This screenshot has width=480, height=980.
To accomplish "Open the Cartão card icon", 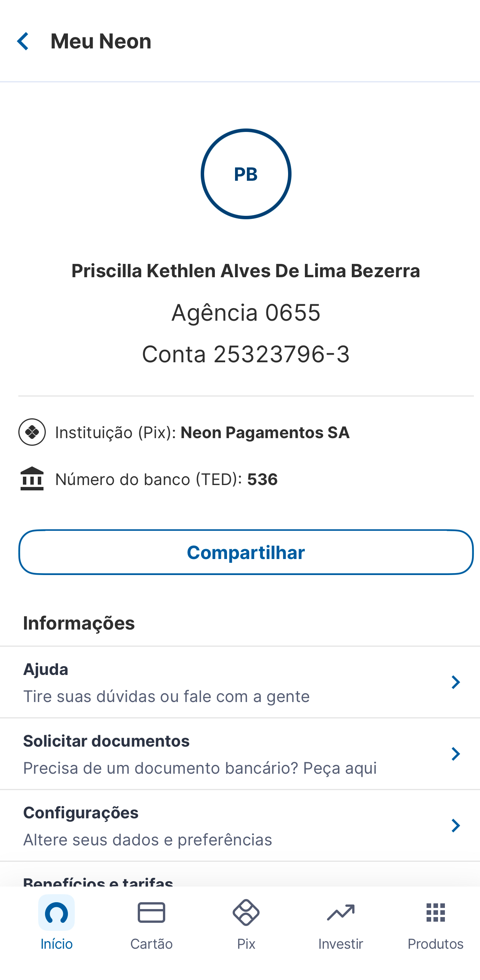I will (151, 913).
